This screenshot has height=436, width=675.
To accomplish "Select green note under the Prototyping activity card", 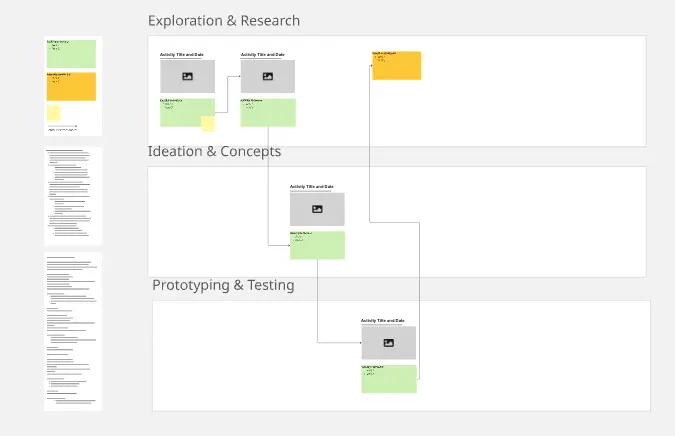I will pos(388,379).
